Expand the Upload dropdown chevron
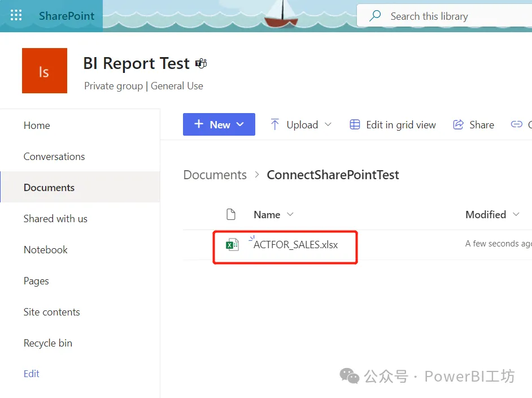This screenshot has width=532, height=398. point(328,124)
